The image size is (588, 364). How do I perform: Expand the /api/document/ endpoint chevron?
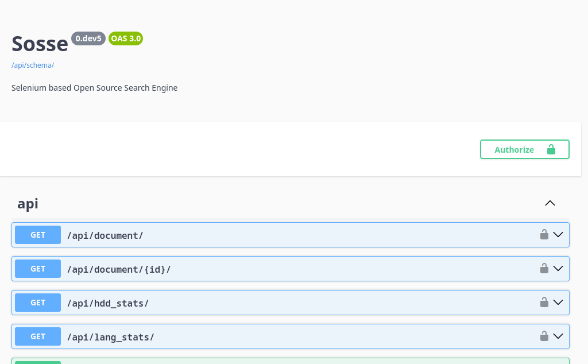[558, 235]
